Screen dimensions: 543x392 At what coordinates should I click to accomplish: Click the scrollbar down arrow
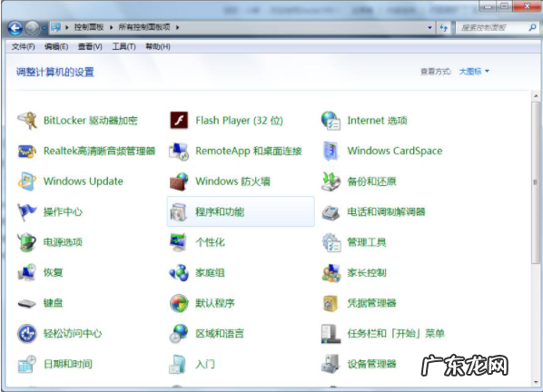click(x=536, y=382)
